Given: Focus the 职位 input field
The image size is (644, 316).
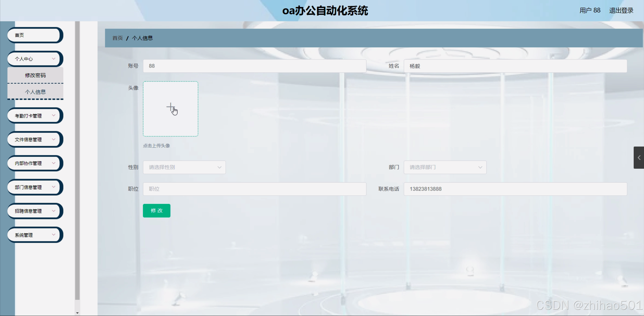Looking at the screenshot, I should [254, 189].
